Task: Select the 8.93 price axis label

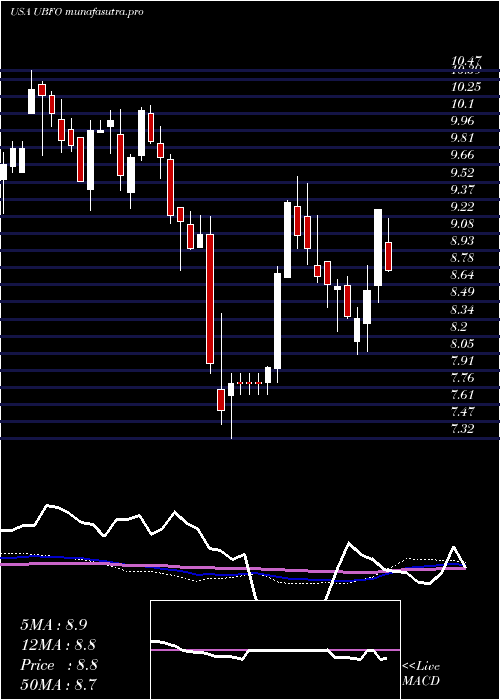Action: click(x=464, y=241)
